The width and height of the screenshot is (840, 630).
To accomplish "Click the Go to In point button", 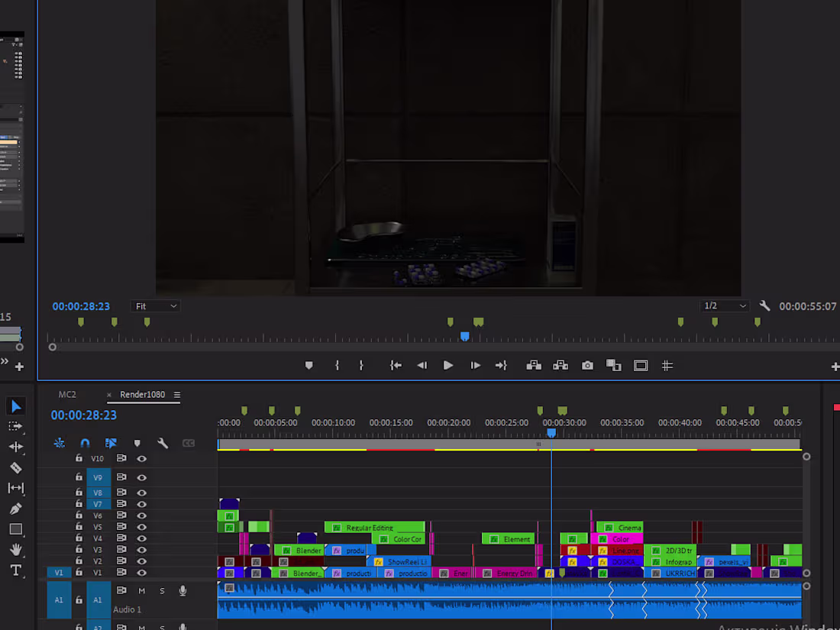I will tap(396, 366).
